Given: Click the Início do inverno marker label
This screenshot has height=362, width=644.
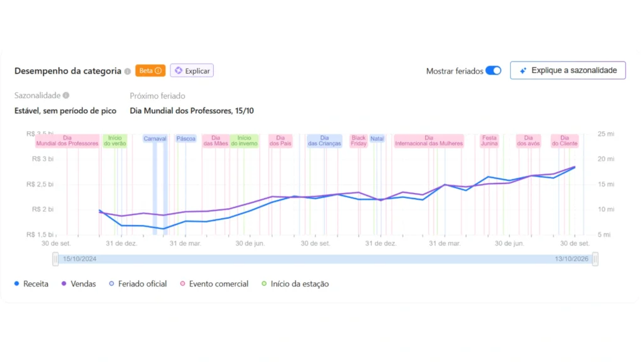Looking at the screenshot, I should 244,141.
